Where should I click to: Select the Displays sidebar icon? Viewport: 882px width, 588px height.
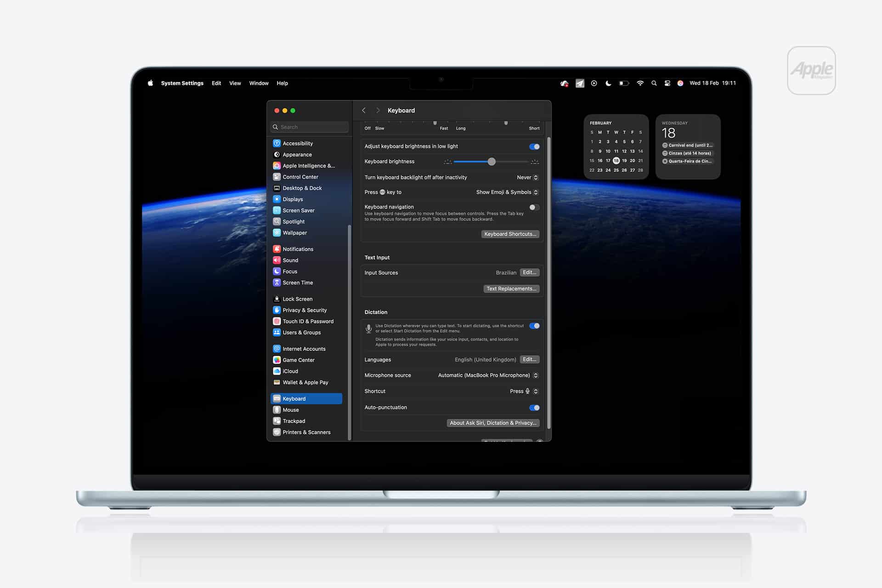[277, 199]
